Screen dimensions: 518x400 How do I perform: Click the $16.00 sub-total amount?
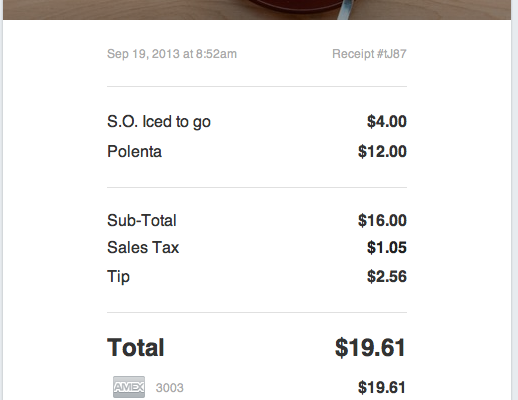point(382,220)
